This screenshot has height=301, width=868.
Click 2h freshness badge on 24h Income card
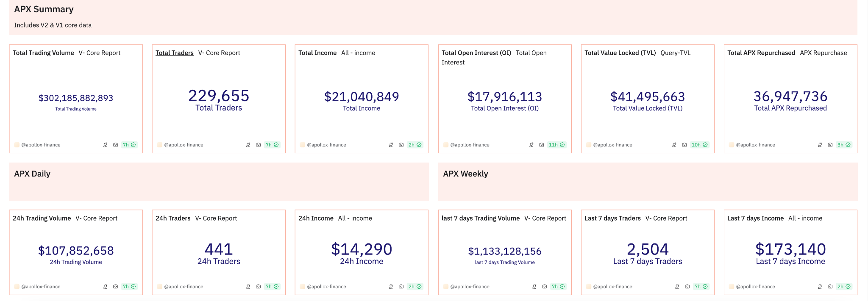[415, 287]
